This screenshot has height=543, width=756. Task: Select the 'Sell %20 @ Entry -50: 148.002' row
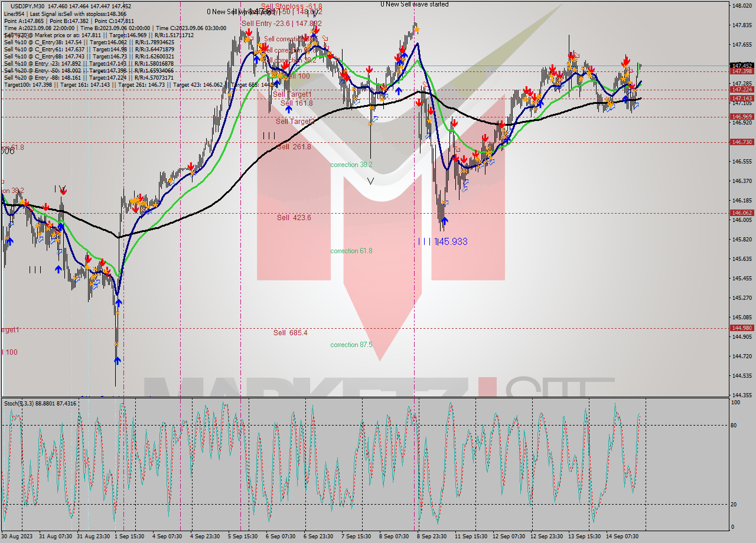coord(89,70)
